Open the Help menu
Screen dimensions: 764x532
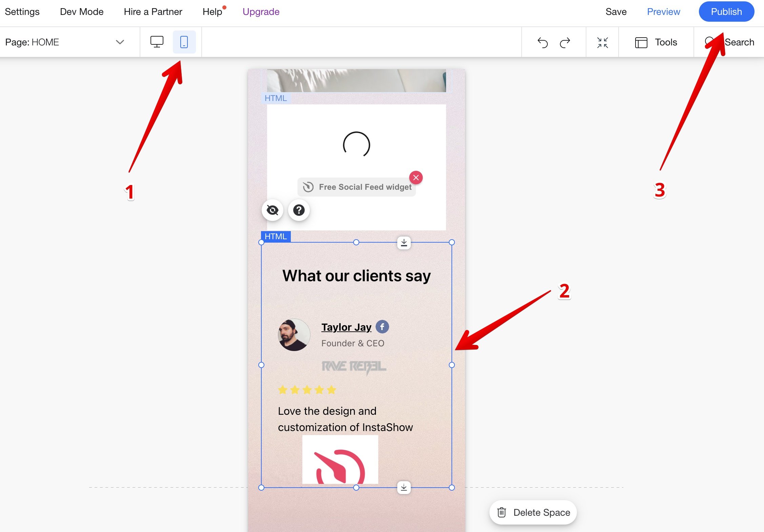(213, 12)
